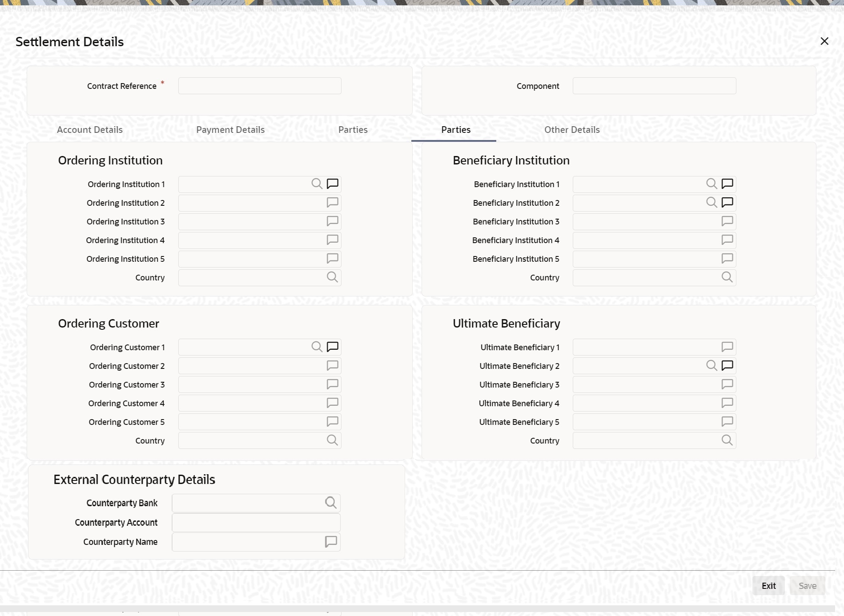Open the Ordering Institution 4 text editor popup
Screen dimensions: 844x616
[333, 240]
